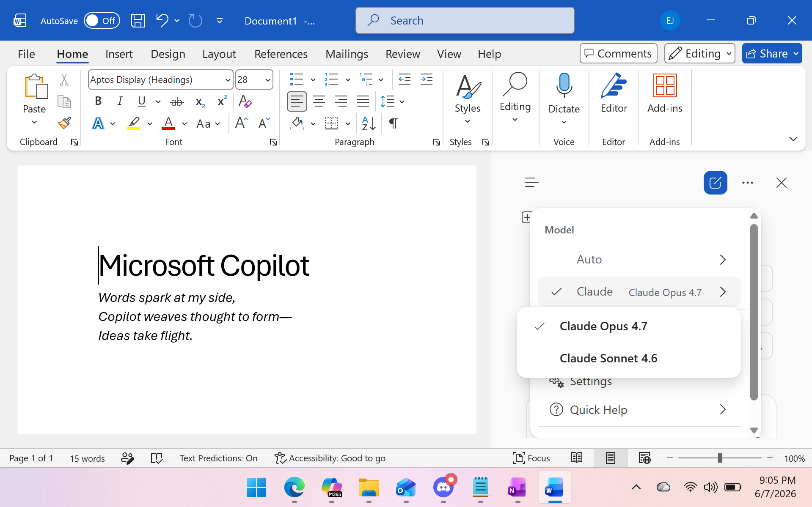Start a new chat in Copilot pane
This screenshot has height=507, width=812.
[715, 183]
